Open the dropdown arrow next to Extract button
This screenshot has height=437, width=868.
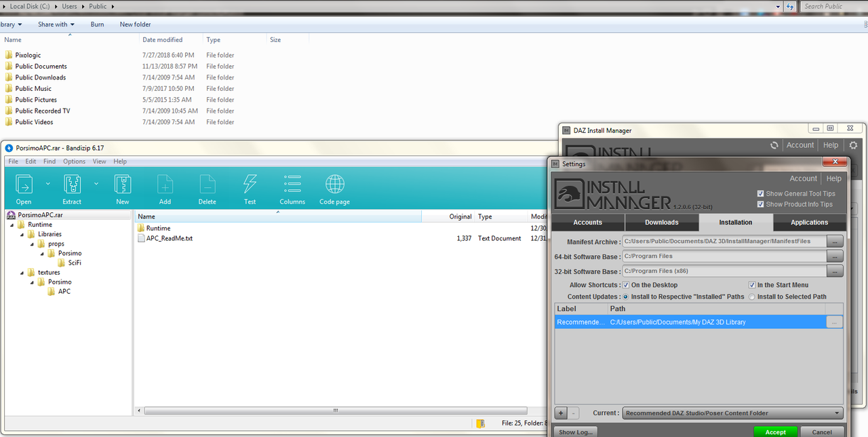(96, 183)
